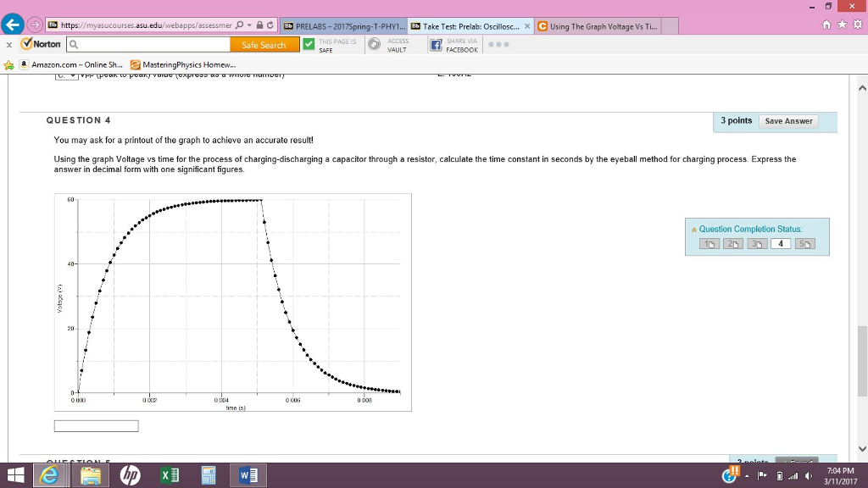Screen dimensions: 868x488
Task: Click the answer input field below the graph
Action: coord(96,425)
